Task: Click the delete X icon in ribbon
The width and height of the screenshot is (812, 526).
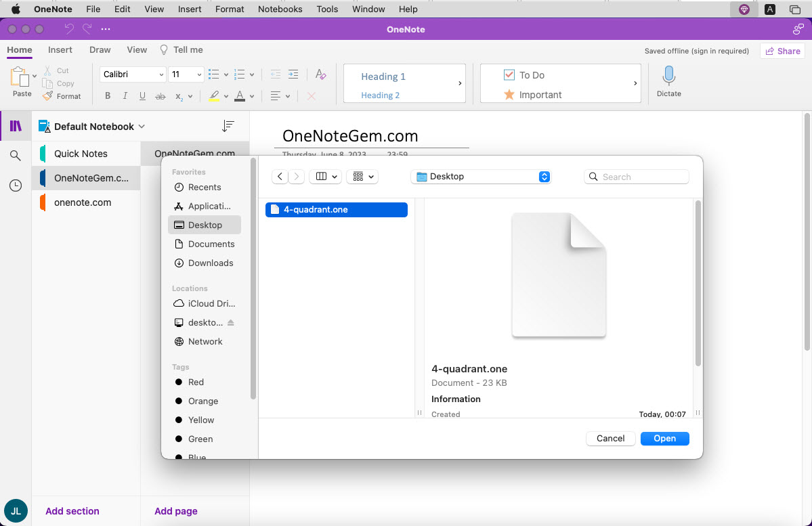Action: click(x=312, y=95)
